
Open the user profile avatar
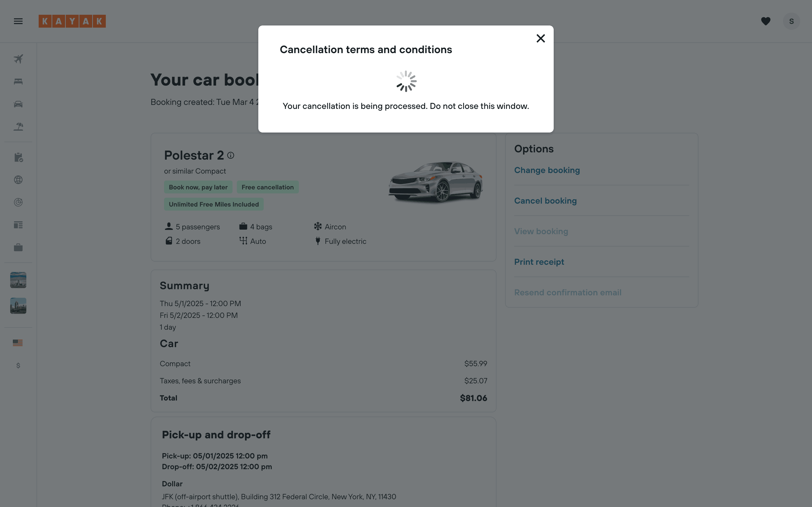click(791, 21)
